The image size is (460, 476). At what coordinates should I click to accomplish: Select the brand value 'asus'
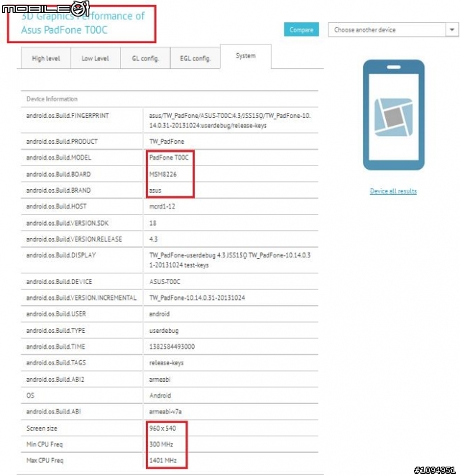click(x=155, y=191)
